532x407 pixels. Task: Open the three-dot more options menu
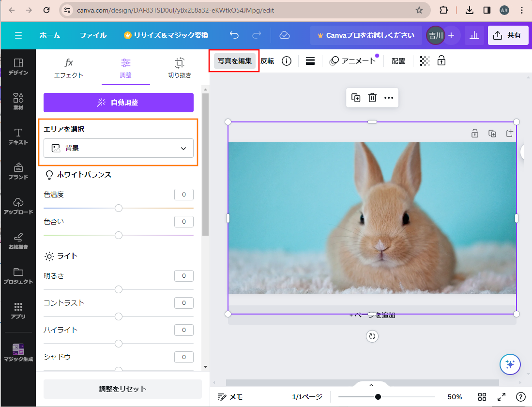click(x=389, y=98)
